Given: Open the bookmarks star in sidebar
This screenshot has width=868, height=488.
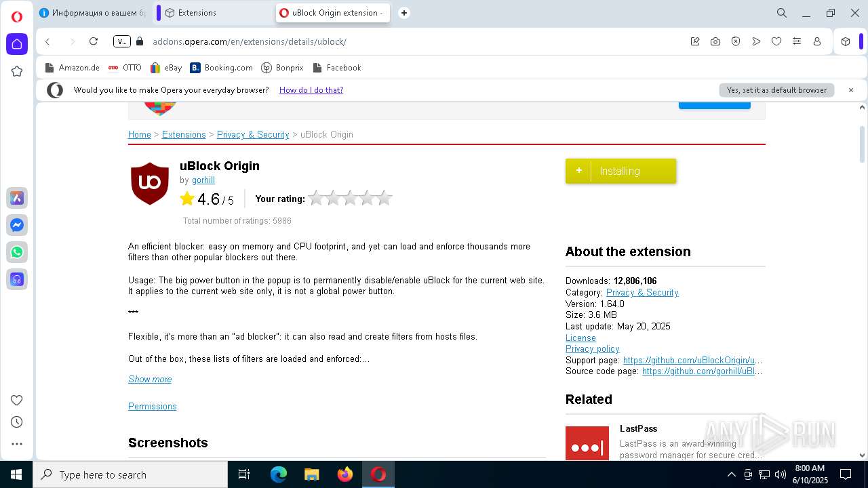Looking at the screenshot, I should [x=17, y=71].
